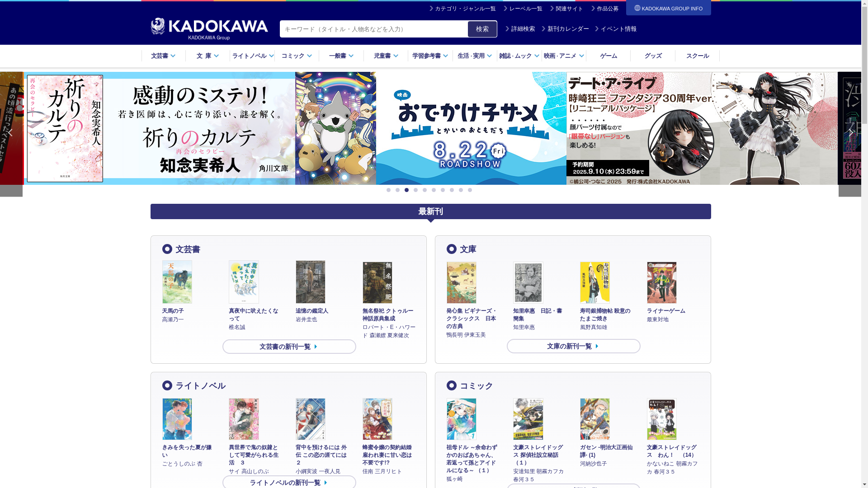
Task: Select the seventh carousel dot
Action: click(x=443, y=190)
